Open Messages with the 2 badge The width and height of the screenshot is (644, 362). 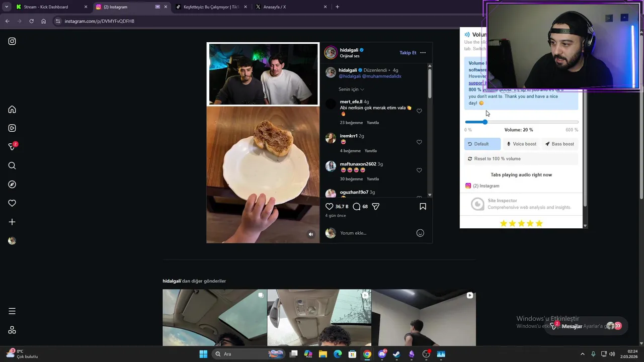[x=12, y=147]
